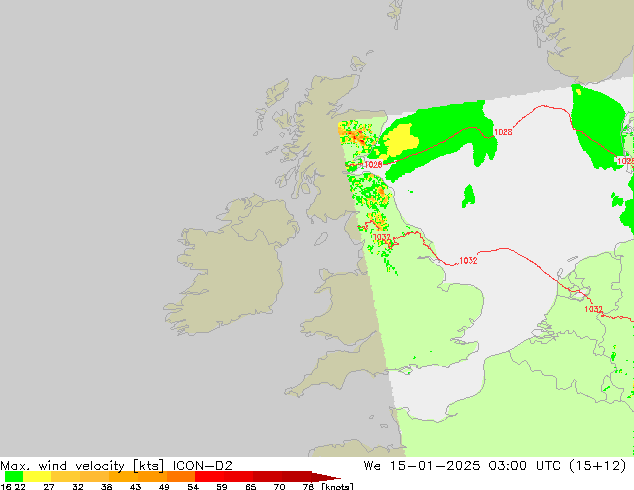The width and height of the screenshot is (634, 490).
Task: Click the 'We 15-01-2025' date text
Action: click(x=422, y=466)
